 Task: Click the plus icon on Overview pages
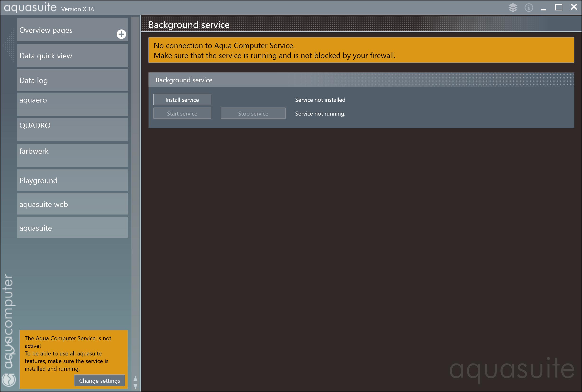pyautogui.click(x=121, y=34)
